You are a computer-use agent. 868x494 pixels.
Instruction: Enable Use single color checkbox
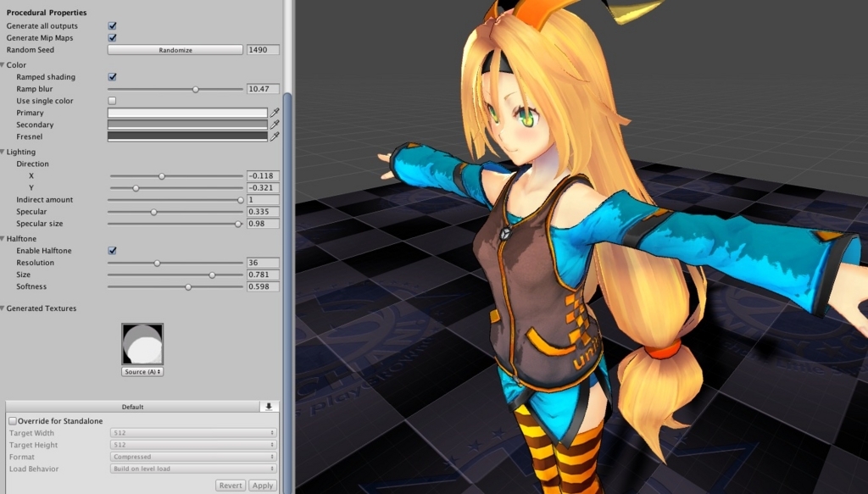point(113,101)
